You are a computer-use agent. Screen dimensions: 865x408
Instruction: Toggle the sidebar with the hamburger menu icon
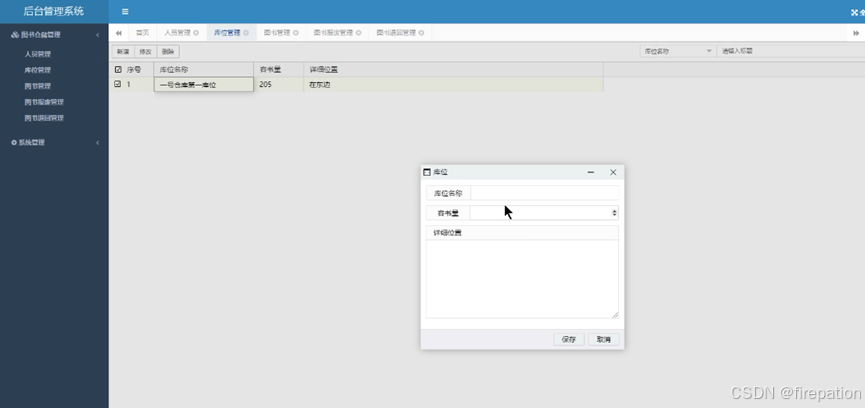point(125,12)
